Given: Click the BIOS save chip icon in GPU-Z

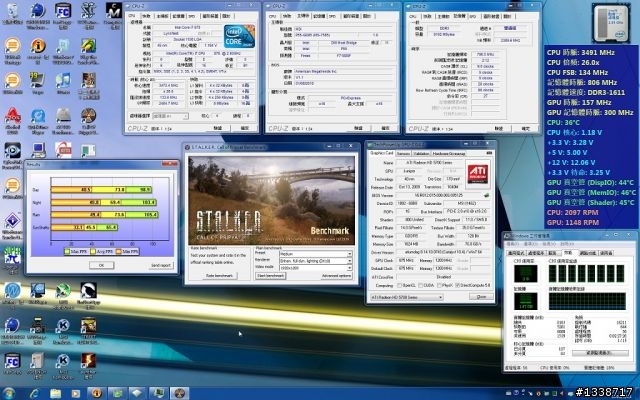Looking at the screenshot, I should click(487, 195).
